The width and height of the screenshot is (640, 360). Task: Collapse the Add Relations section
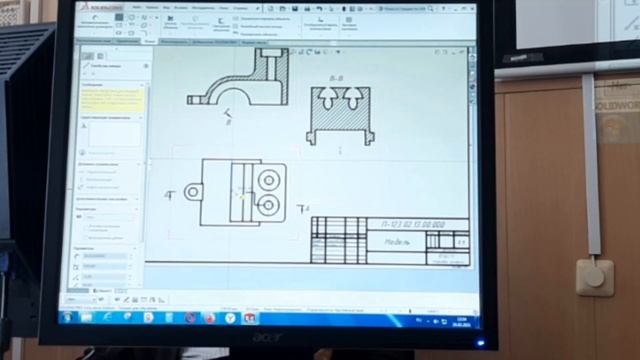138,164
